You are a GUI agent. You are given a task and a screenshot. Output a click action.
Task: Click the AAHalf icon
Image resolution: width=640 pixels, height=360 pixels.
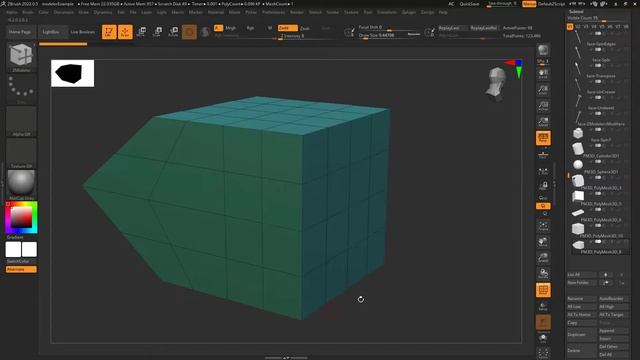pos(543,122)
